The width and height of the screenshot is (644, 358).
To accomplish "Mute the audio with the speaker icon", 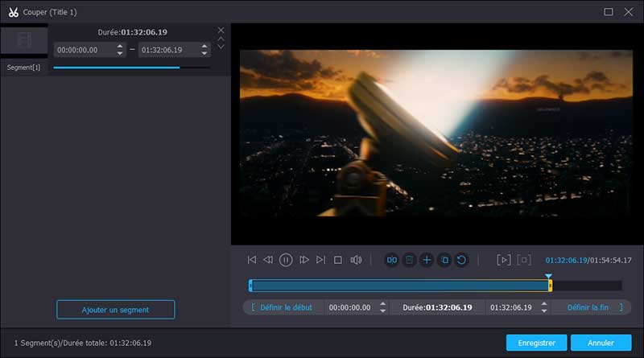I will 356,260.
